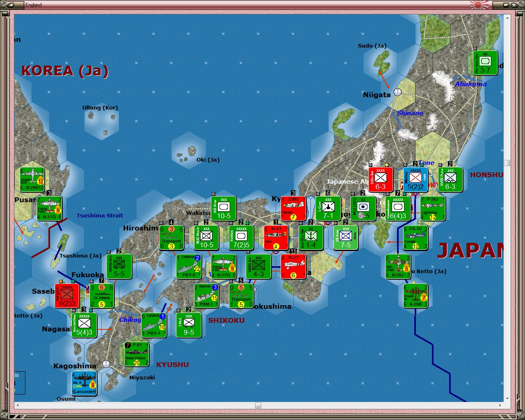The image size is (525, 420).
Task: Select the B-17G Flying Fort counter beside Pusan
Action: coord(49,208)
